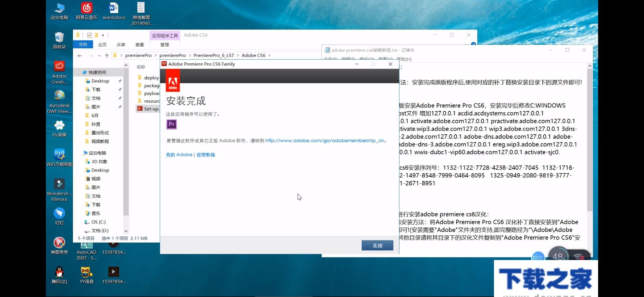Open the resources folder in Explorer
This screenshot has height=297, width=644.
[148, 101]
